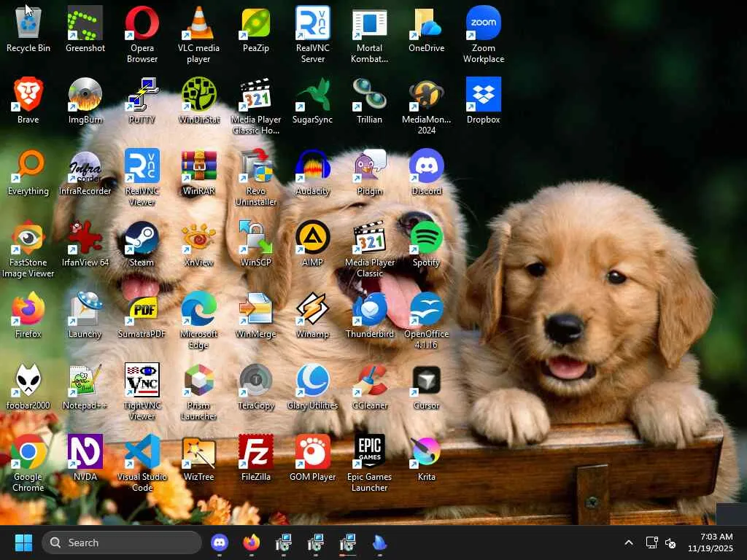Select the Opera Browser shortcut
The height and width of the screenshot is (560, 747).
[x=142, y=35]
